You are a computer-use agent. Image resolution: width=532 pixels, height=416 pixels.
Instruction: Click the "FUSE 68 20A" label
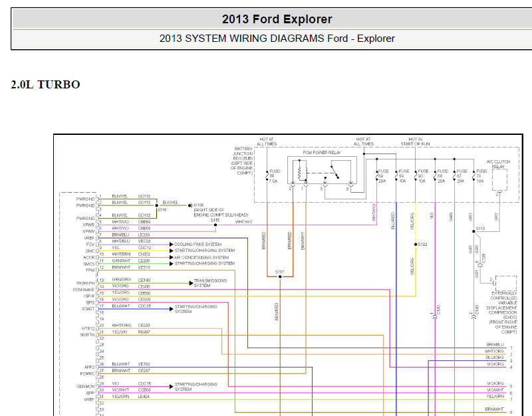442,176
